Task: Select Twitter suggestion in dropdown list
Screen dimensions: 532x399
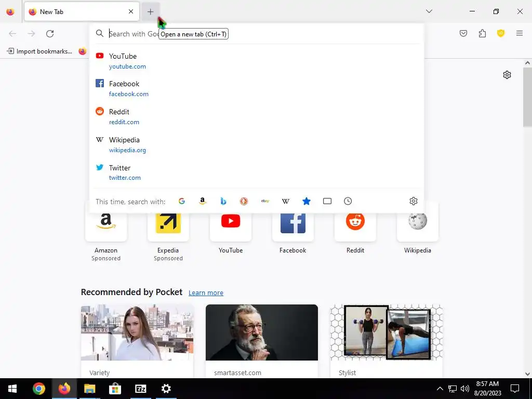Action: [x=257, y=172]
